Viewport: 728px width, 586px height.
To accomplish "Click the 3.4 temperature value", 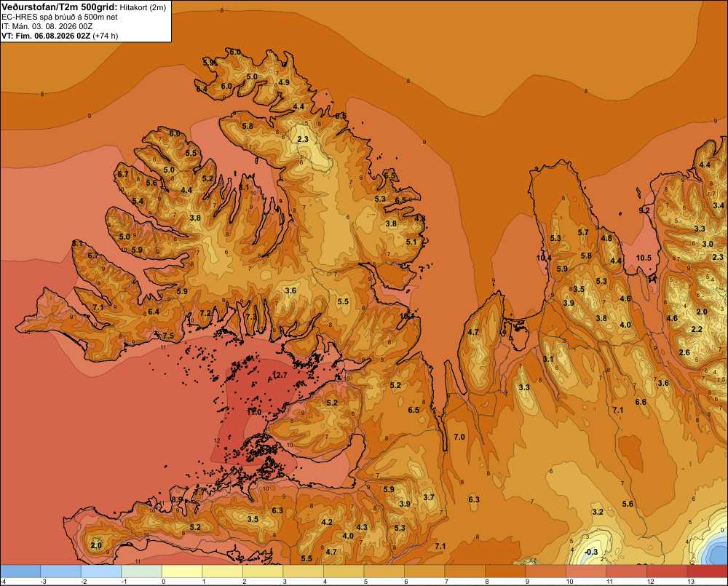I will (719, 205).
